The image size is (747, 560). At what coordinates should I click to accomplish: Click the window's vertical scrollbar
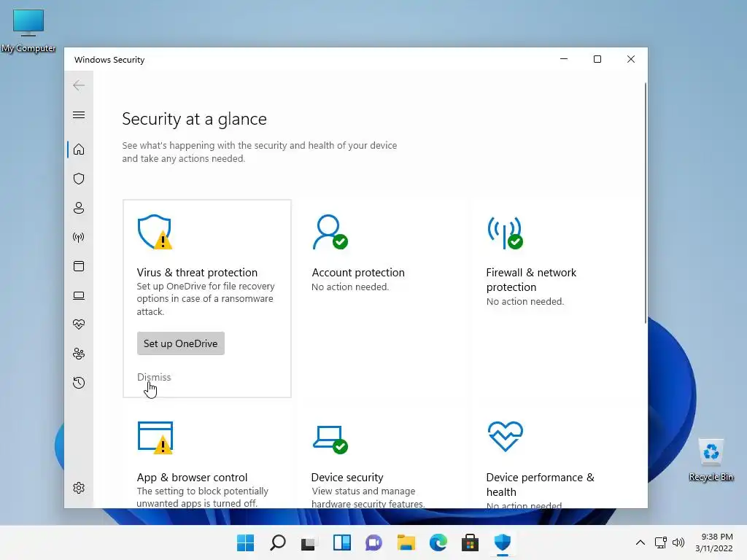tap(645, 203)
